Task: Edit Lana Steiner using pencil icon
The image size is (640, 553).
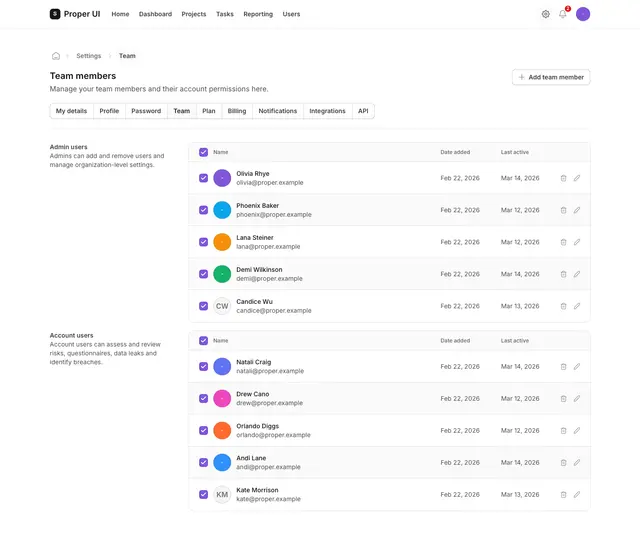Action: (x=577, y=242)
